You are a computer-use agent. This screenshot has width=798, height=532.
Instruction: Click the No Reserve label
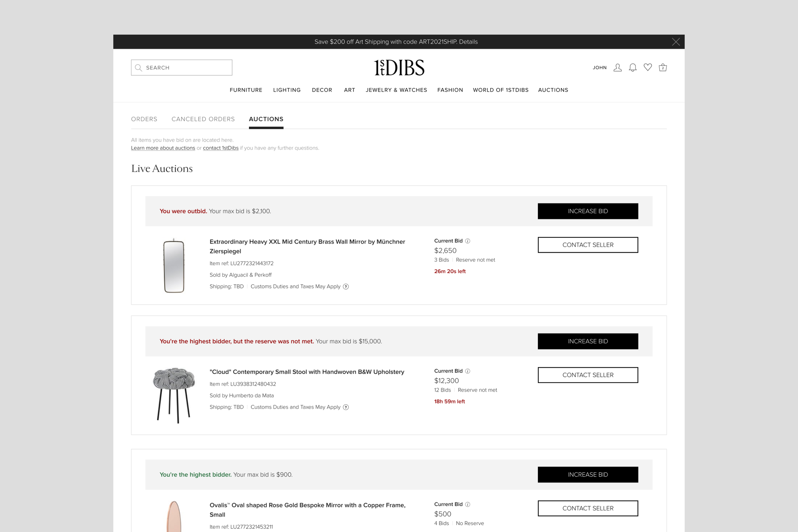click(x=470, y=523)
